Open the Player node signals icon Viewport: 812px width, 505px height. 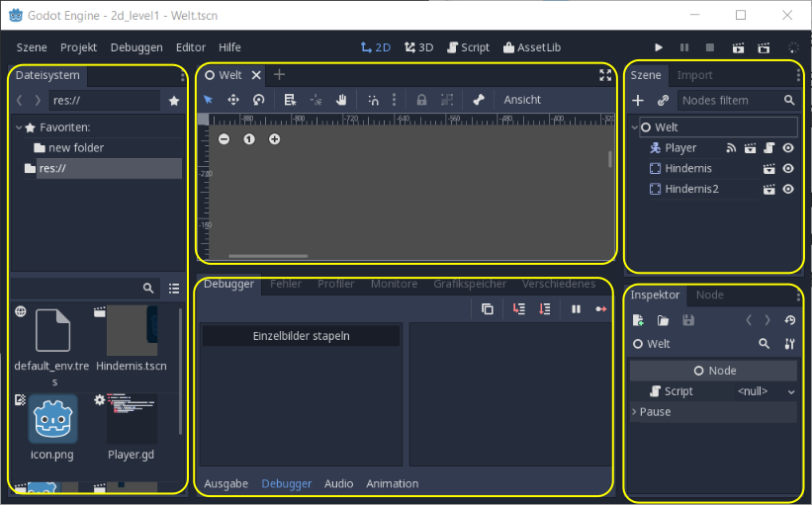[x=731, y=148]
